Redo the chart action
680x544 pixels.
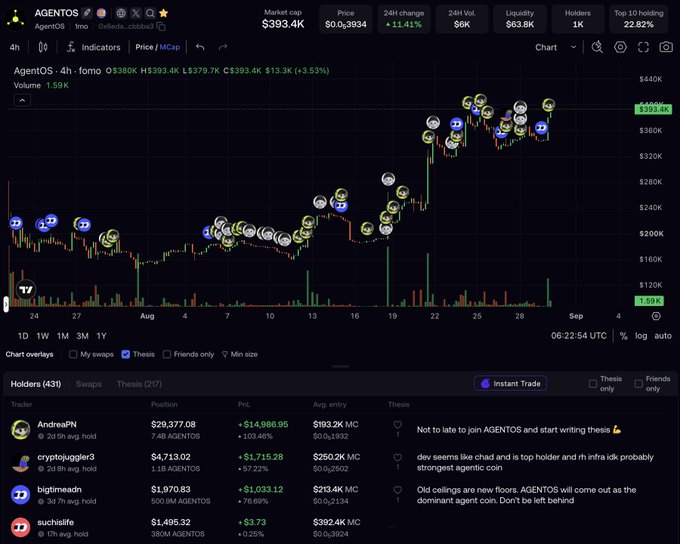coord(223,47)
